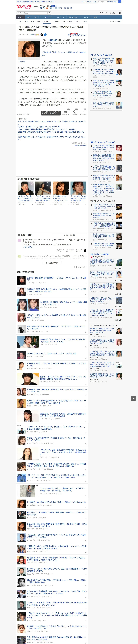
Task: Open スポニチアネックス source link under article
Action: (81, 145)
